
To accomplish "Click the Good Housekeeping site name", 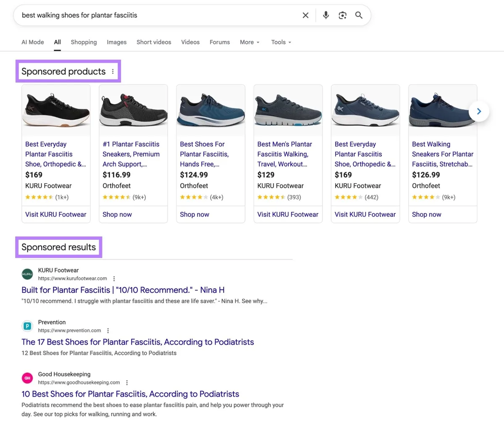I will [x=64, y=374].
